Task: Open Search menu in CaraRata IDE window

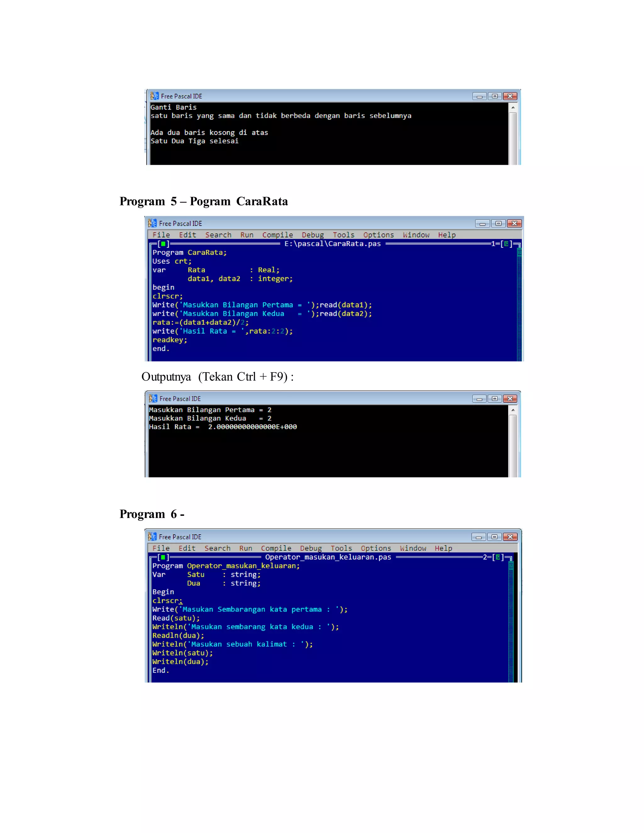Action: pyautogui.click(x=218, y=235)
